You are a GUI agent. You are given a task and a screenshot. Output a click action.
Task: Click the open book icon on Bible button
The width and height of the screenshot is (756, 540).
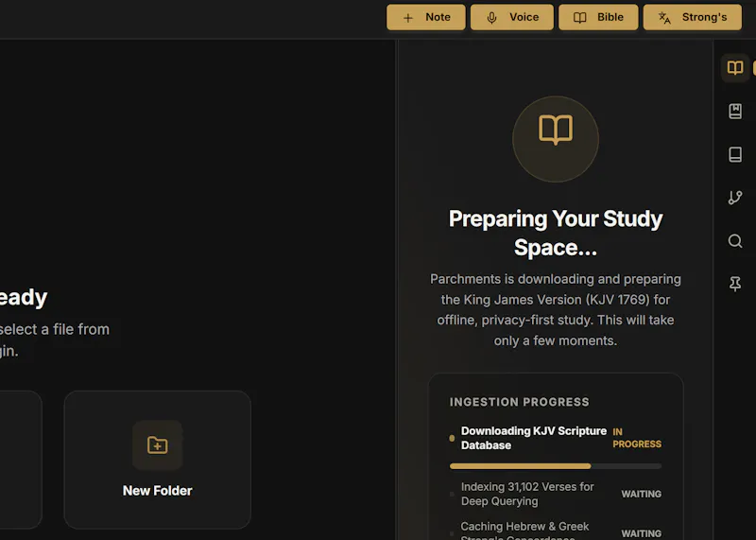(580, 18)
